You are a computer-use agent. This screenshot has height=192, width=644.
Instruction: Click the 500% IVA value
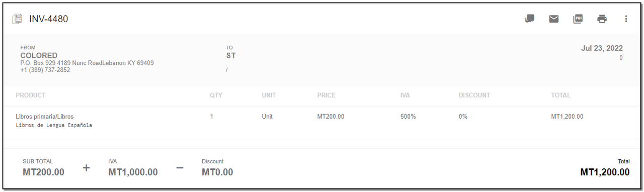408,117
